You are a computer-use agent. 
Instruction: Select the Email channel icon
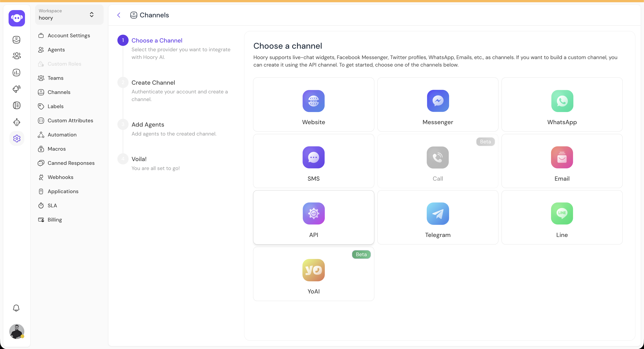click(x=562, y=157)
